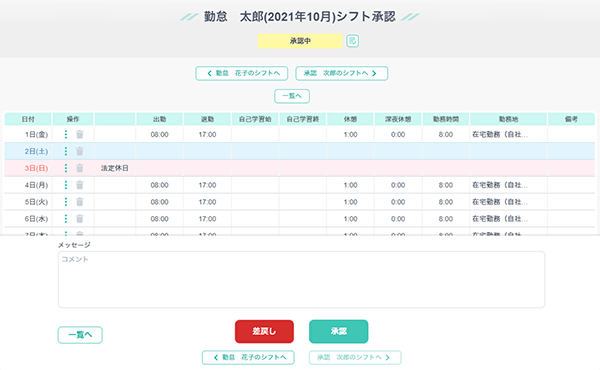Click the 08:00 start time for 6日(水)
Screen dimensions: 600x370
coord(160,219)
